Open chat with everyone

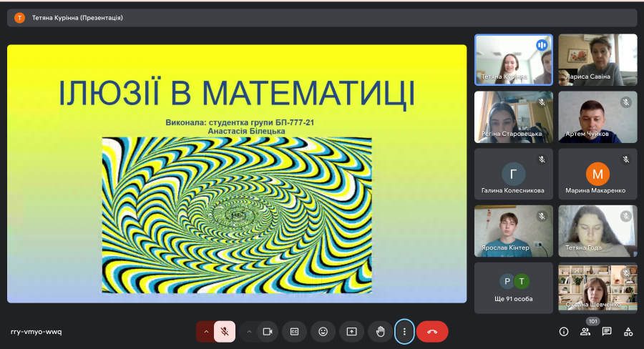point(607,332)
